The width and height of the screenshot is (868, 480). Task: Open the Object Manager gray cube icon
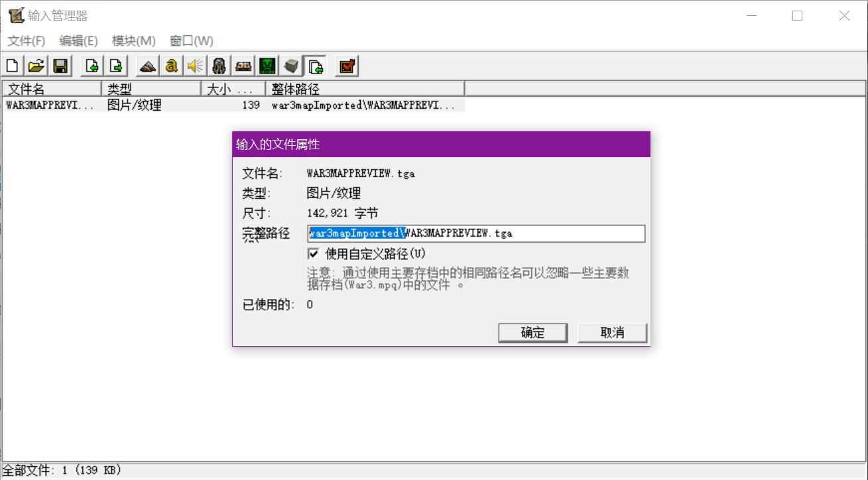click(x=290, y=66)
